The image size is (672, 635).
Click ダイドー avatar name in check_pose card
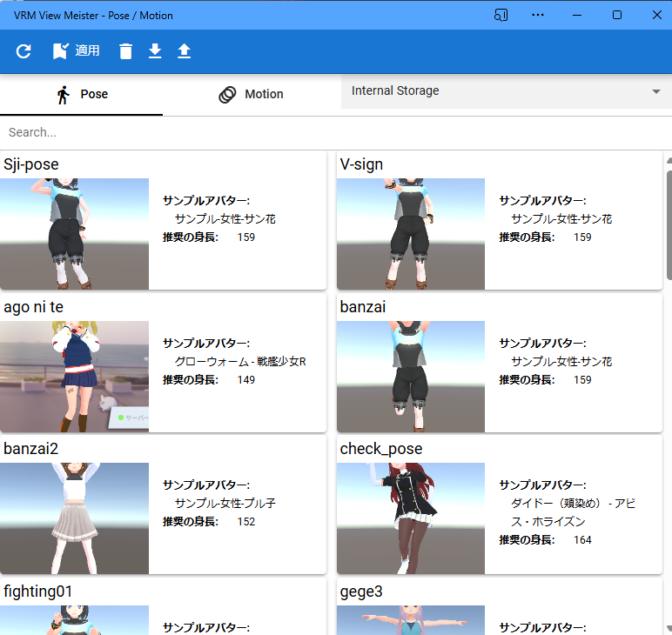coord(573,512)
